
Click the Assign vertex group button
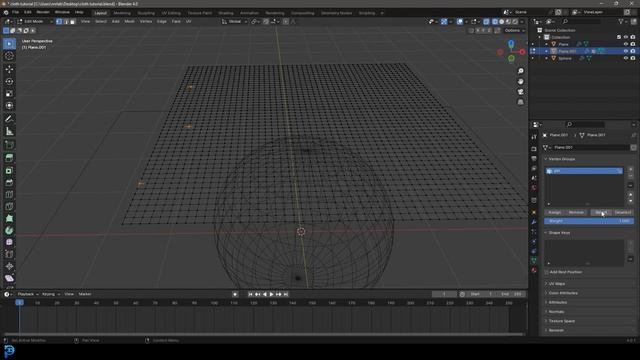[x=554, y=212]
